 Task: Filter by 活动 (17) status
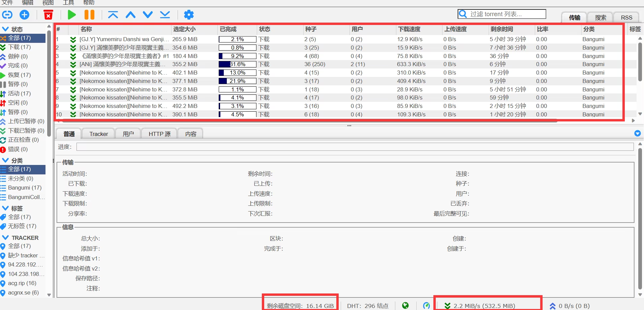pyautogui.click(x=19, y=93)
